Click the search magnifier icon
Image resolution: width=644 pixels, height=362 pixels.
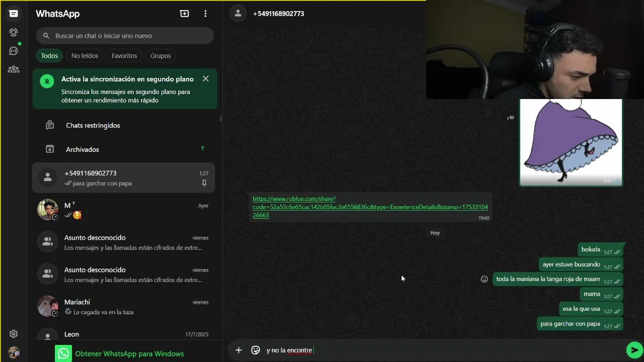point(46,36)
